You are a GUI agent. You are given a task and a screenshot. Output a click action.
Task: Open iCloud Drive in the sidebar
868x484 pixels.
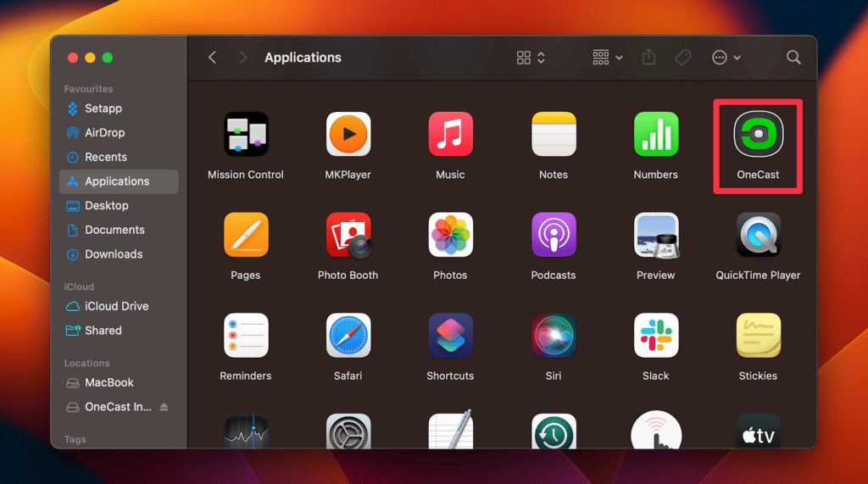pos(119,306)
